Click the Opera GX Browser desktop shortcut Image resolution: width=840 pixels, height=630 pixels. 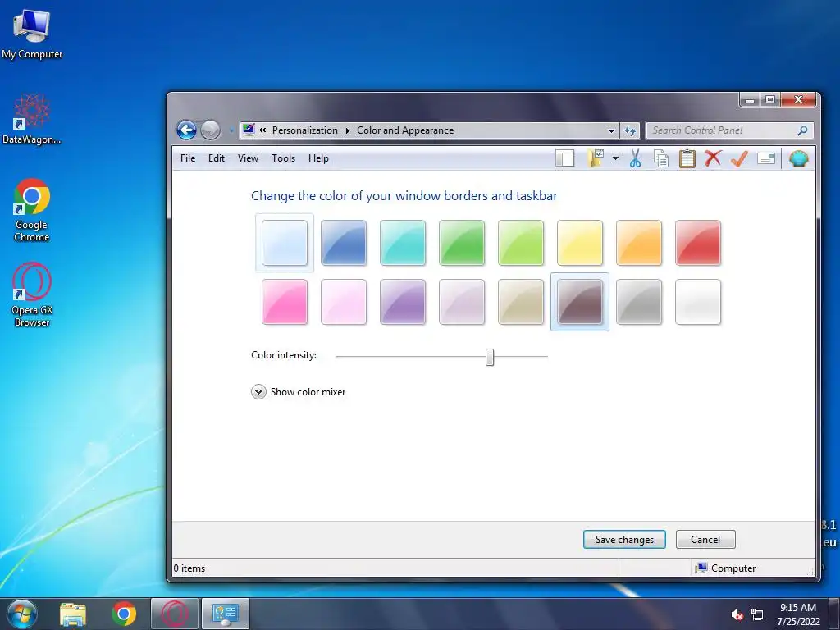pos(32,294)
